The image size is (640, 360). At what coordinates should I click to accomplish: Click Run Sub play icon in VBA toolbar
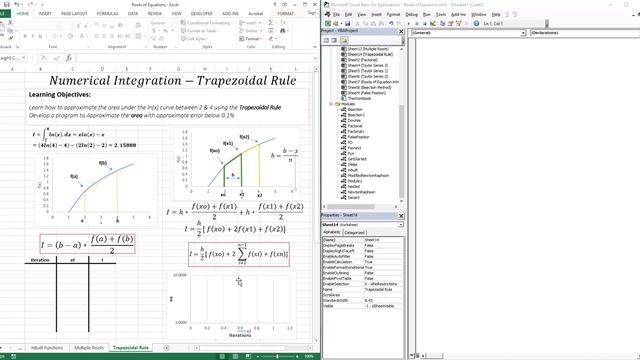pos(409,24)
